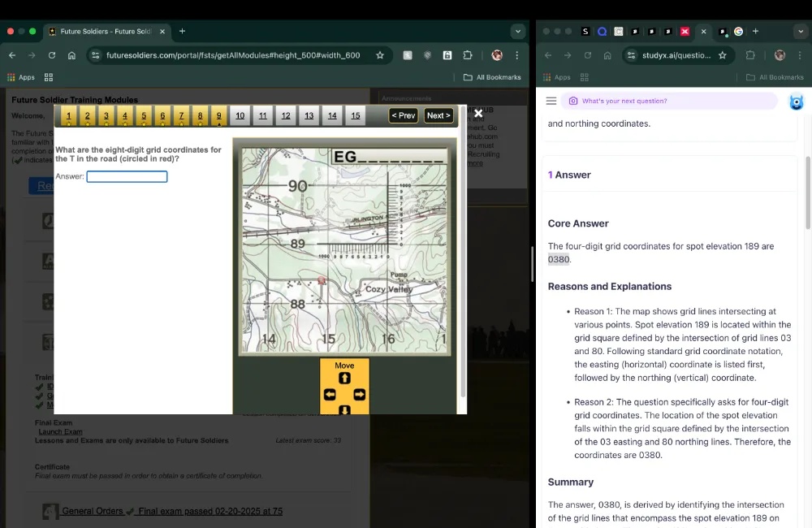812x528 pixels.
Task: Go to question 10 in quiz
Action: (240, 116)
